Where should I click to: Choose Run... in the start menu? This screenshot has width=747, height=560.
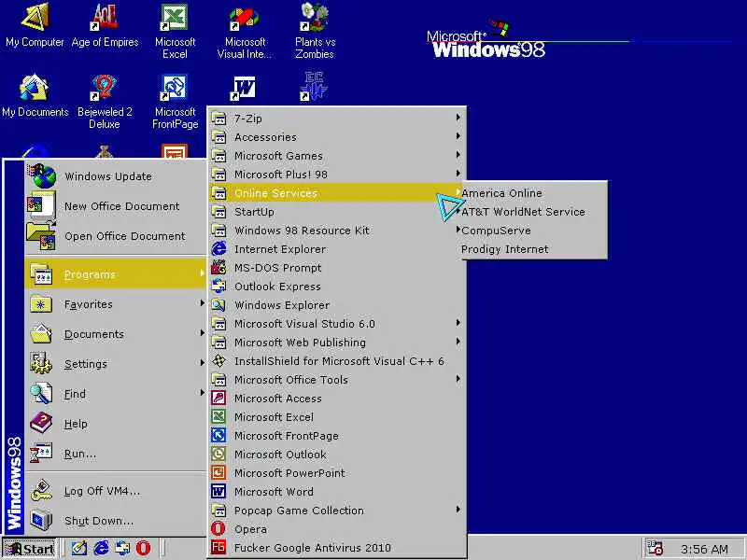click(x=116, y=454)
